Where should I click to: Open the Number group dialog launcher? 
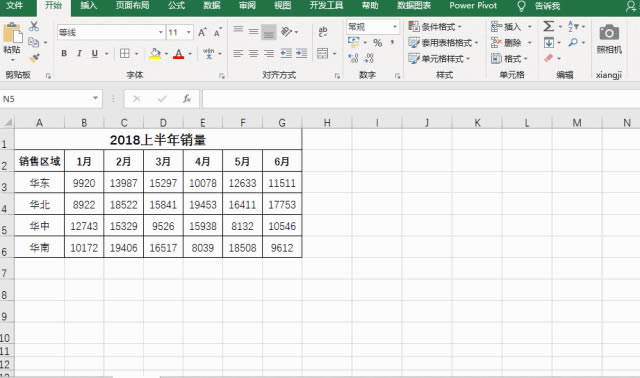[397, 76]
